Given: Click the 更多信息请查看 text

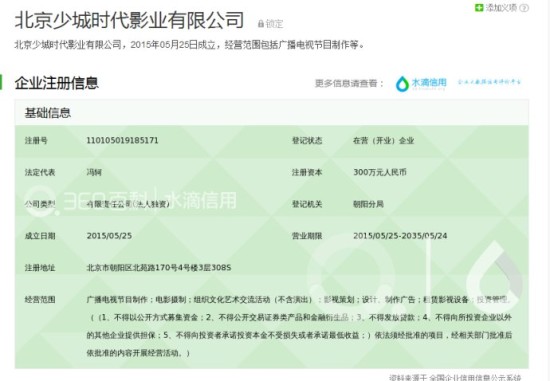Looking at the screenshot, I should 349,83.
